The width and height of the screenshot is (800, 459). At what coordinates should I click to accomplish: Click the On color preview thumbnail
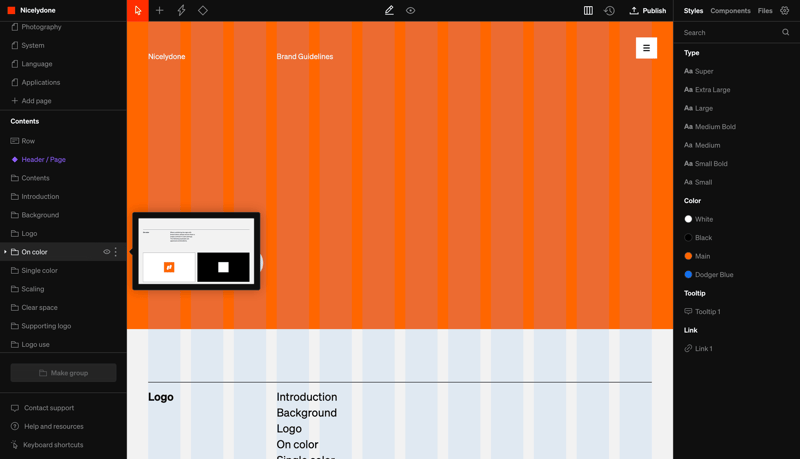click(196, 251)
